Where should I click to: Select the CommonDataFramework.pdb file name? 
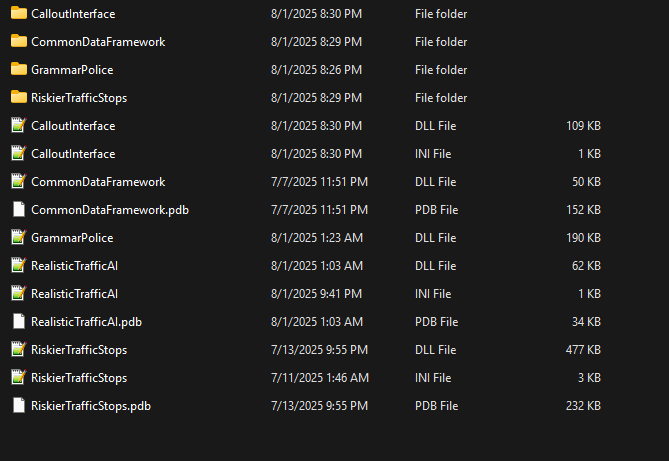point(110,210)
